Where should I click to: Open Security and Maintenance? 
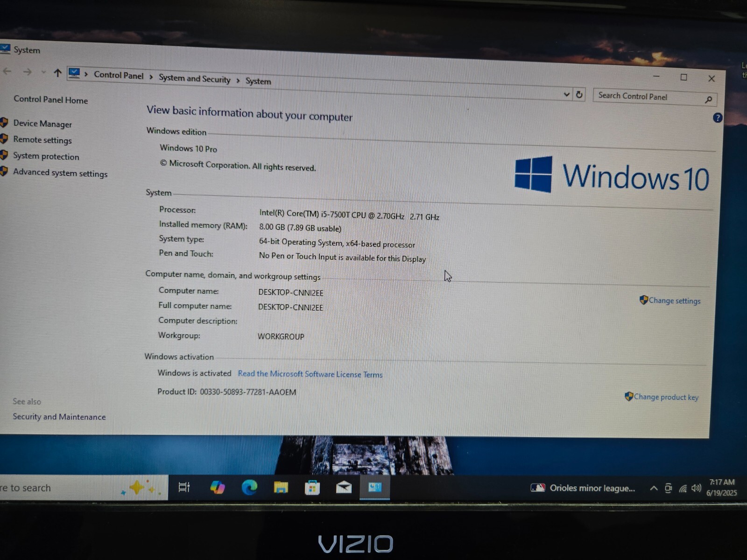59,417
